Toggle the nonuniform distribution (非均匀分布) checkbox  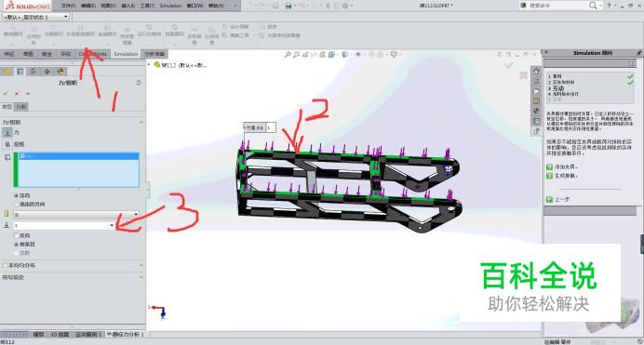click(x=5, y=265)
